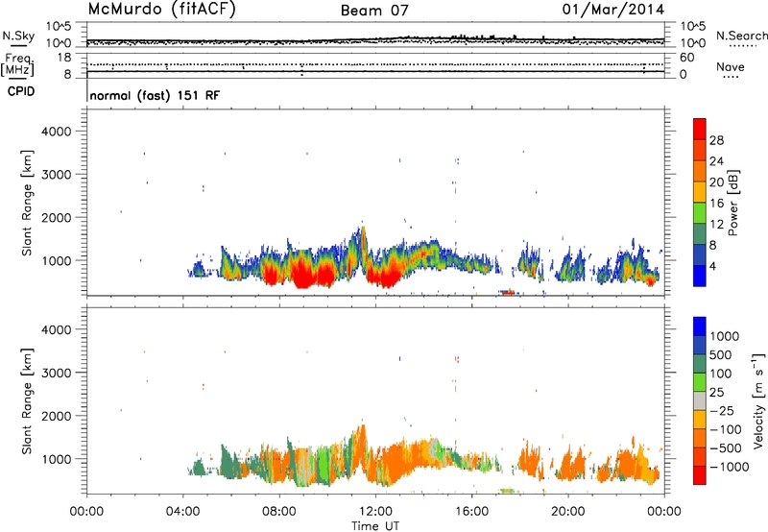Click the 20:00 time tick label

(568, 512)
